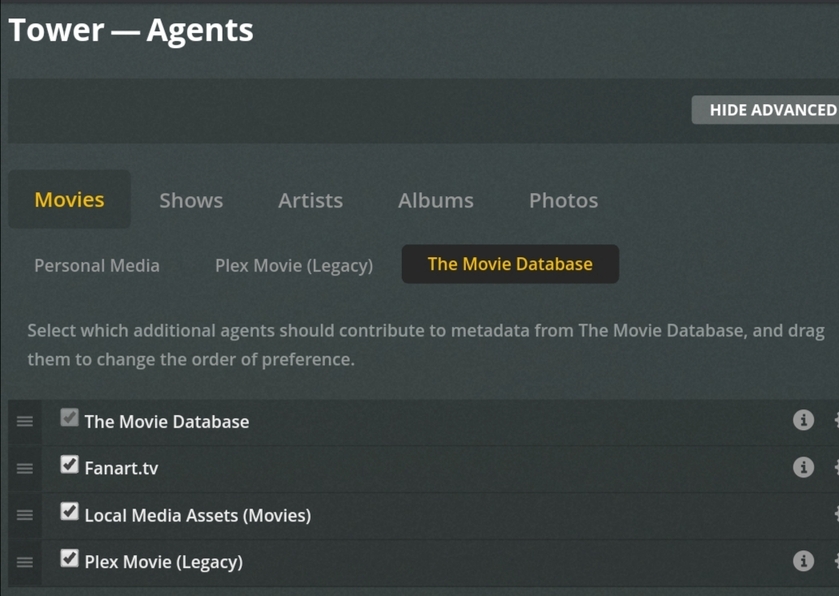Grab the drag handle of The Movie Database row

[x=25, y=422]
